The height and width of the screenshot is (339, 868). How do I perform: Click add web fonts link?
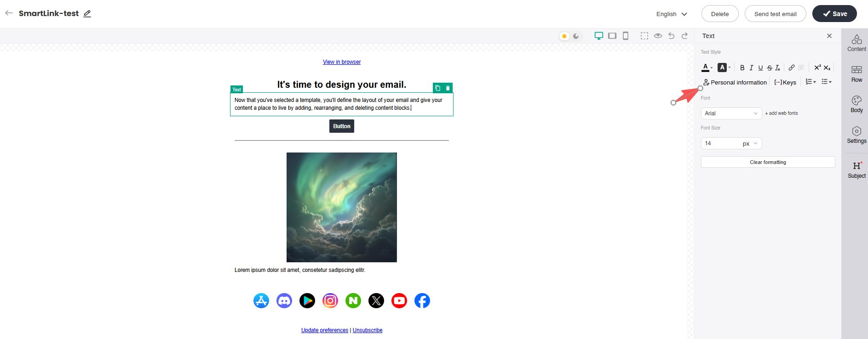click(782, 113)
